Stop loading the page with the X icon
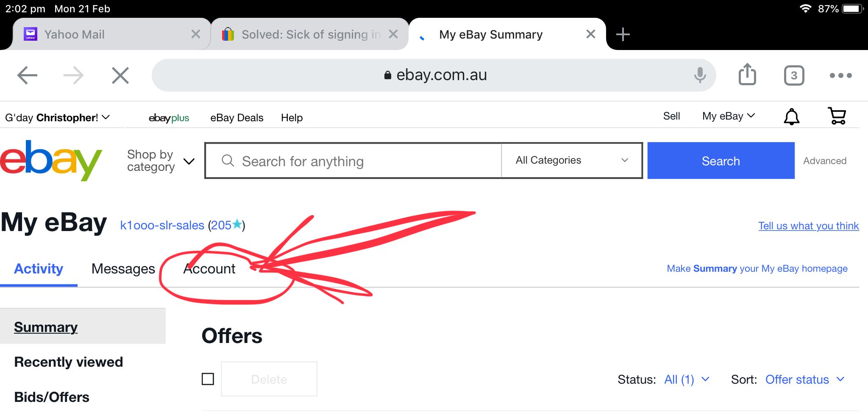 [120, 76]
